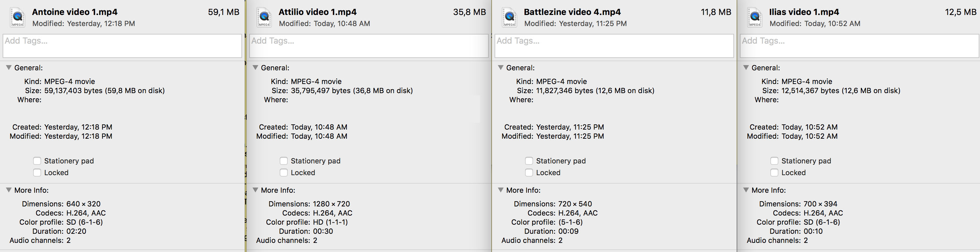Image resolution: width=980 pixels, height=252 pixels.
Task: Click duration value '00:09'
Action: pos(568,231)
